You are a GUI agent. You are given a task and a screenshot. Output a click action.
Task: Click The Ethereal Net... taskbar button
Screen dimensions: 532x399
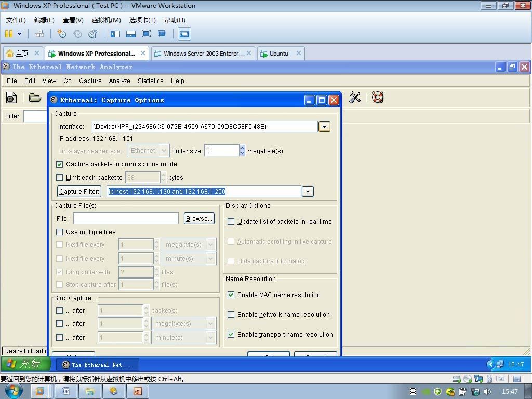click(x=98, y=365)
